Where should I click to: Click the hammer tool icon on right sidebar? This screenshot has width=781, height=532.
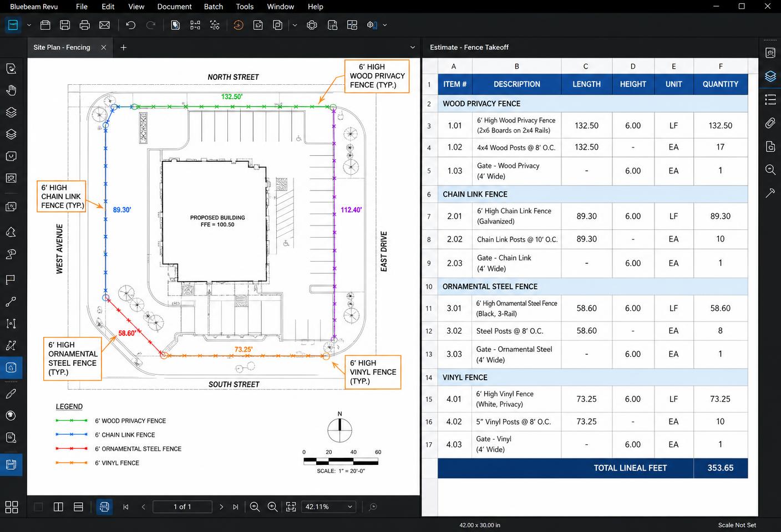click(770, 193)
